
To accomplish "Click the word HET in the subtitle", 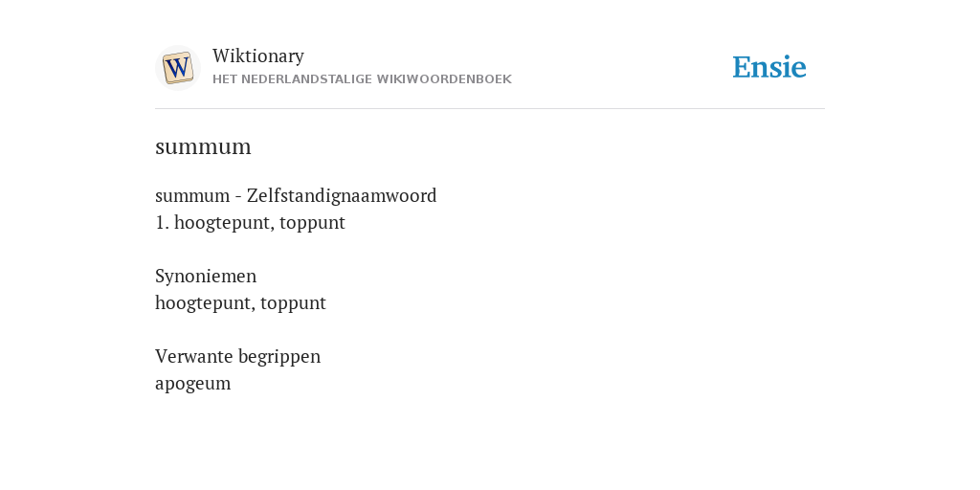I will tap(225, 79).
